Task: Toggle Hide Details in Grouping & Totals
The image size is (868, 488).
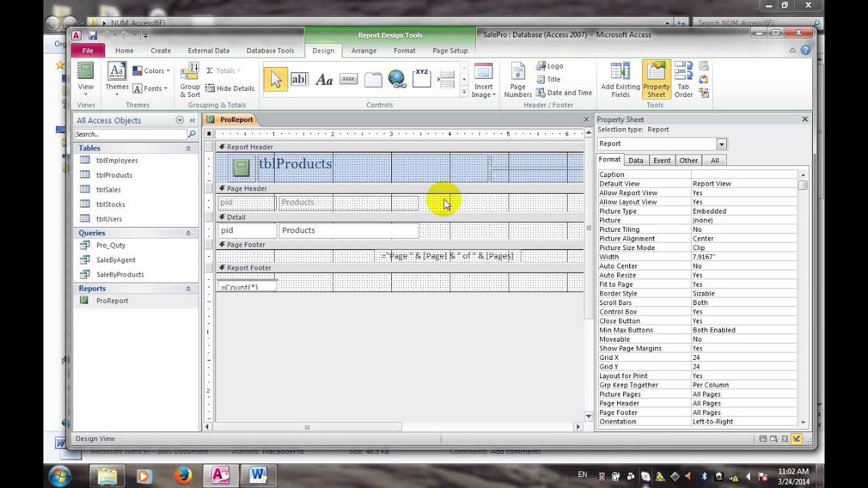Action: tap(230, 88)
